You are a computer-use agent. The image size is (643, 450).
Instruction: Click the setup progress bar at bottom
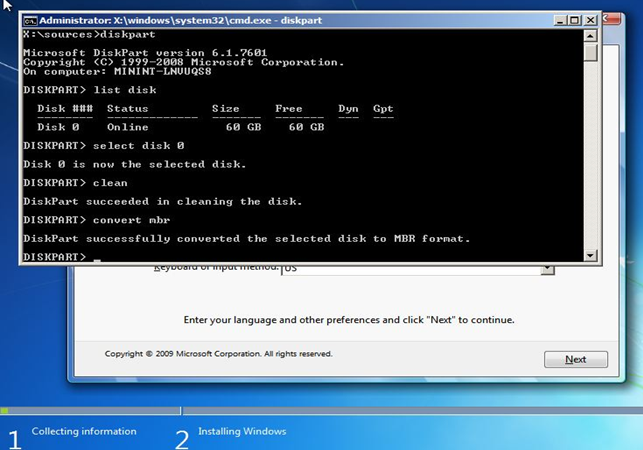322,411
